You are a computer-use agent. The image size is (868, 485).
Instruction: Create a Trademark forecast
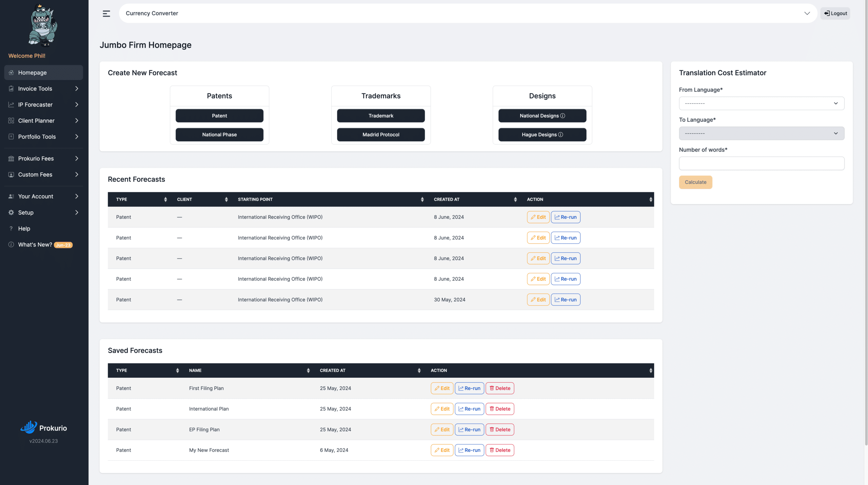click(x=381, y=116)
